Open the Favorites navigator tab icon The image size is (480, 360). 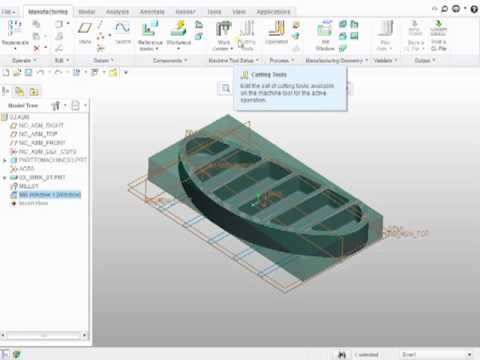(x=34, y=91)
